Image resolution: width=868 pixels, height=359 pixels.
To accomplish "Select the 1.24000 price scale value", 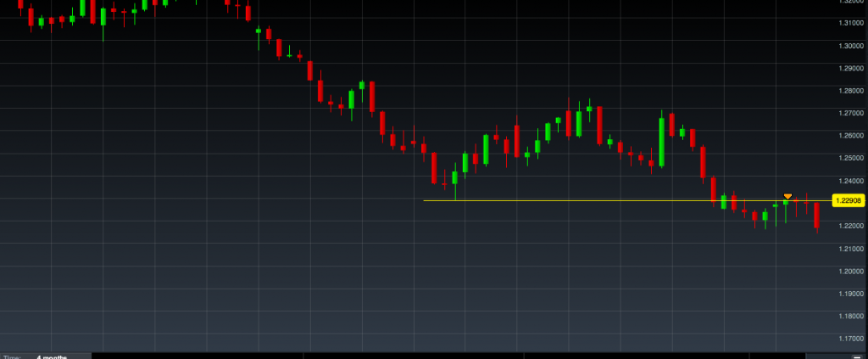I will click(x=849, y=181).
